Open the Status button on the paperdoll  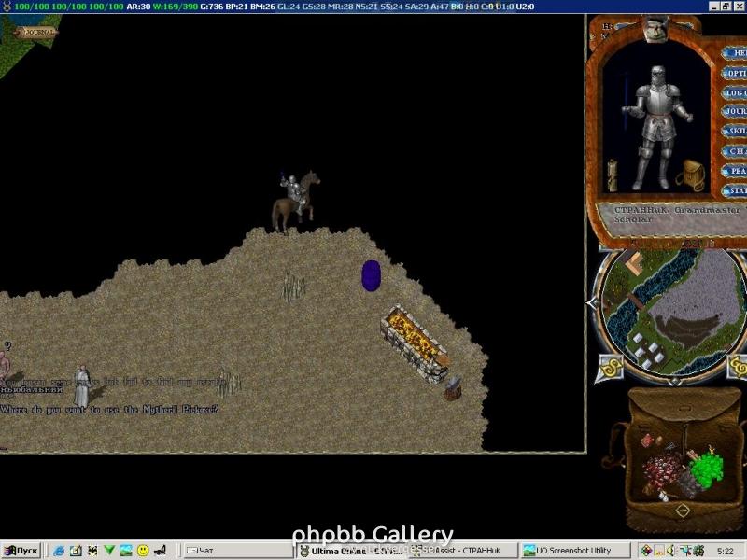coord(735,190)
